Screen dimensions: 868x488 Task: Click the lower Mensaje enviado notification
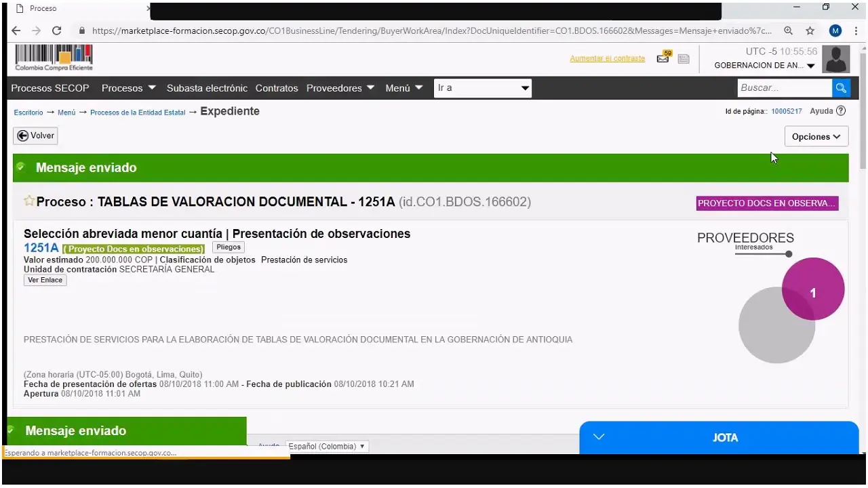pyautogui.click(x=127, y=430)
